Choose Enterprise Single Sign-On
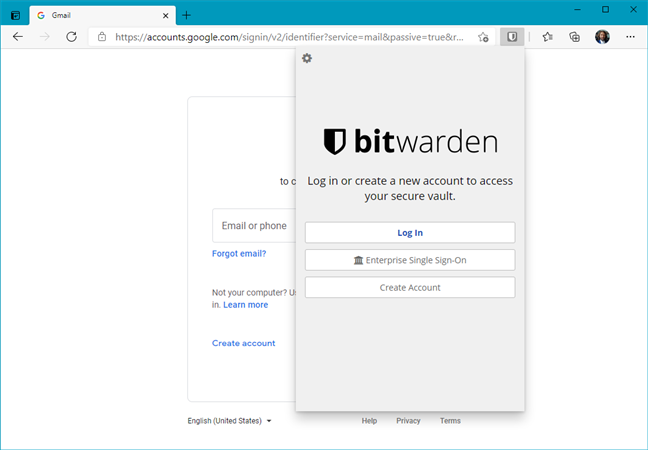Viewport: 648px width, 450px height. (x=410, y=260)
